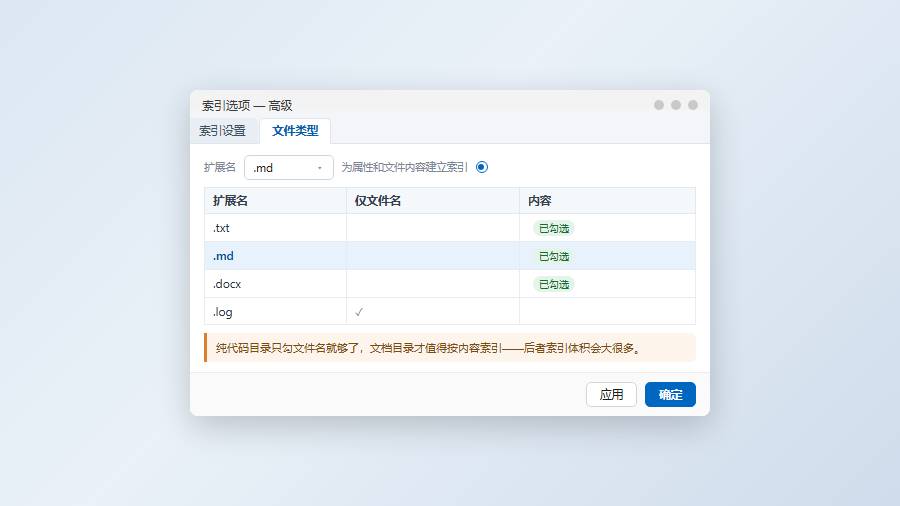Toggle the 仅文件名 checkmark for .log
900x506 pixels.
359,312
